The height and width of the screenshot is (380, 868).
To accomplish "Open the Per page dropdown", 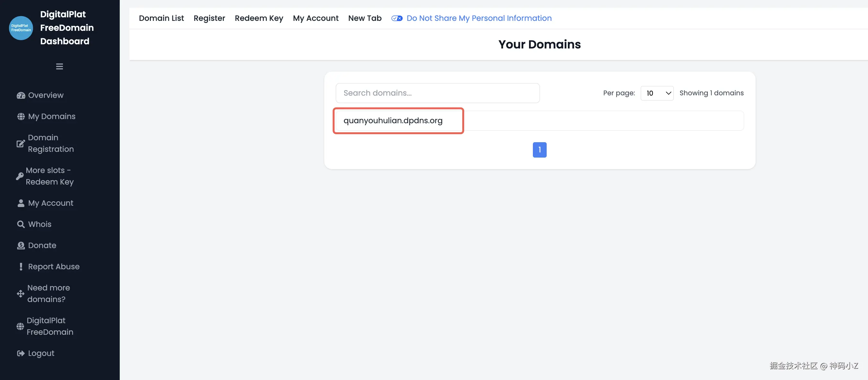I will click(657, 93).
